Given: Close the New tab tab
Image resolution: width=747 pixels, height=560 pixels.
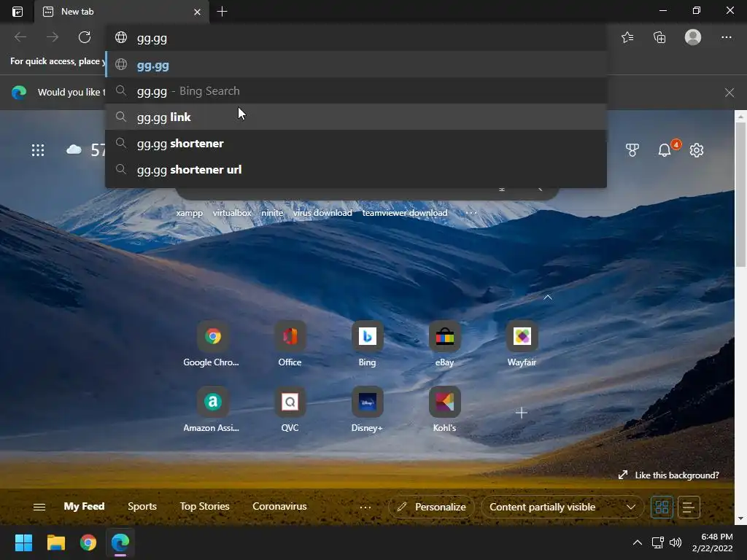Looking at the screenshot, I should click(197, 12).
